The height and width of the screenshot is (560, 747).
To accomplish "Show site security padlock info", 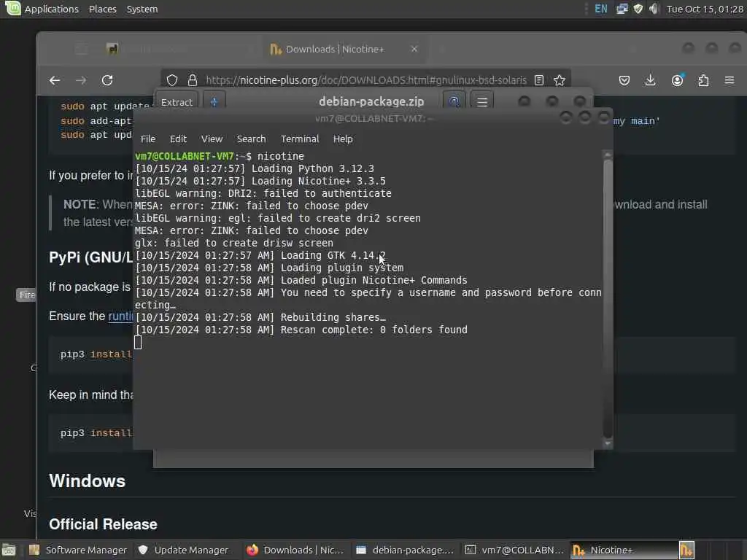I will tap(192, 80).
